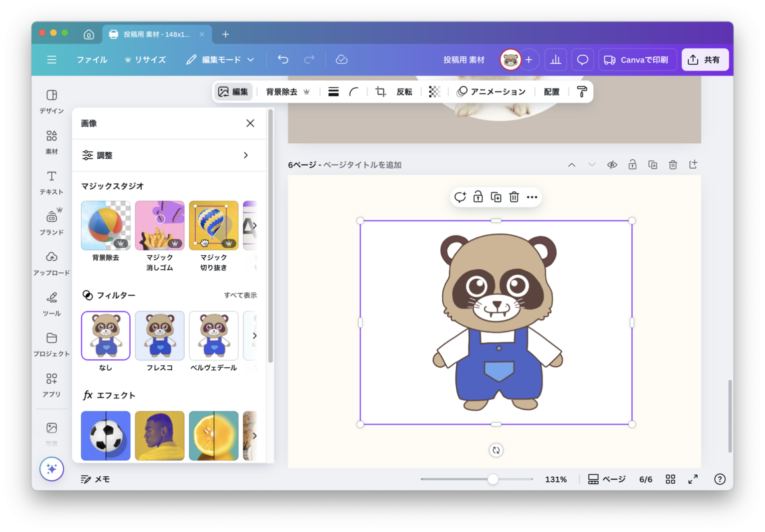Open the 調整 settings panel
This screenshot has height=532, width=765.
pyautogui.click(x=168, y=155)
